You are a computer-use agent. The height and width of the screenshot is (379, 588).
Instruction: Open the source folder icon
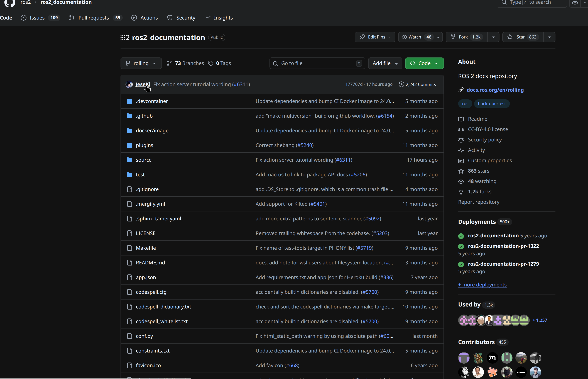(129, 160)
